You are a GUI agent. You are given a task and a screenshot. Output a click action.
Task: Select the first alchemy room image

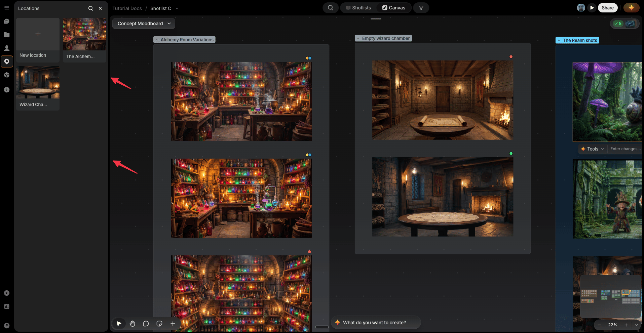point(241,101)
